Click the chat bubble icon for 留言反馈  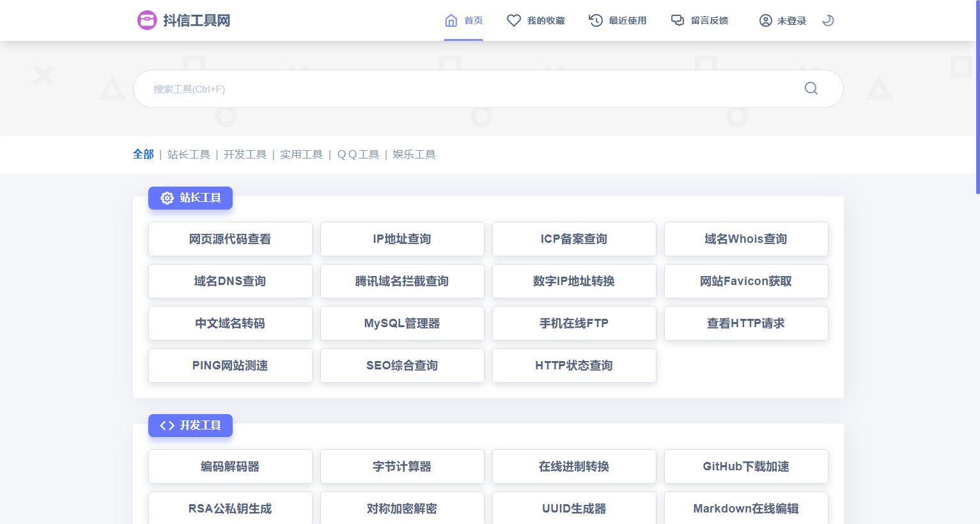[x=678, y=20]
